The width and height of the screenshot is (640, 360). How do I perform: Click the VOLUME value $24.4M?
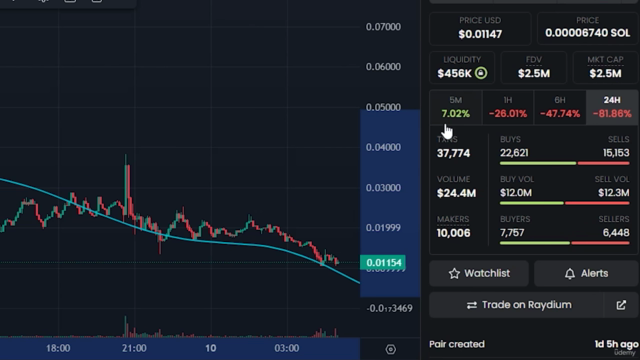(x=456, y=193)
